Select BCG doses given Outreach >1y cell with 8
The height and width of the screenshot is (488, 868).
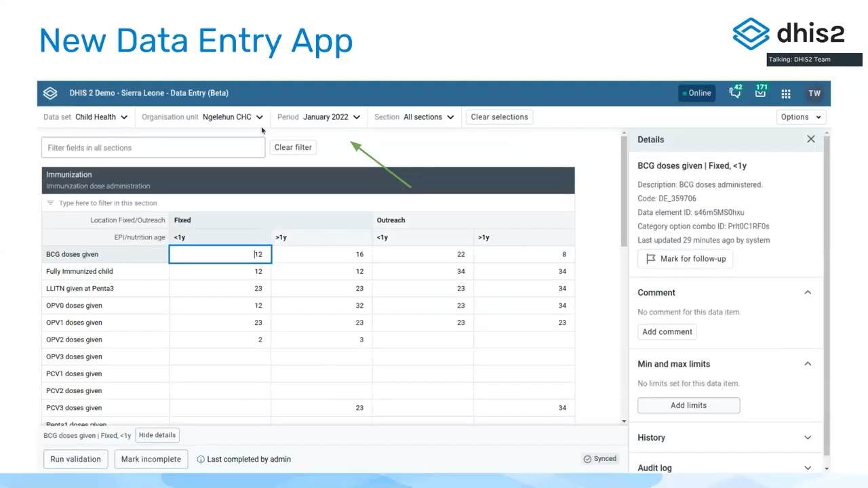(524, 254)
